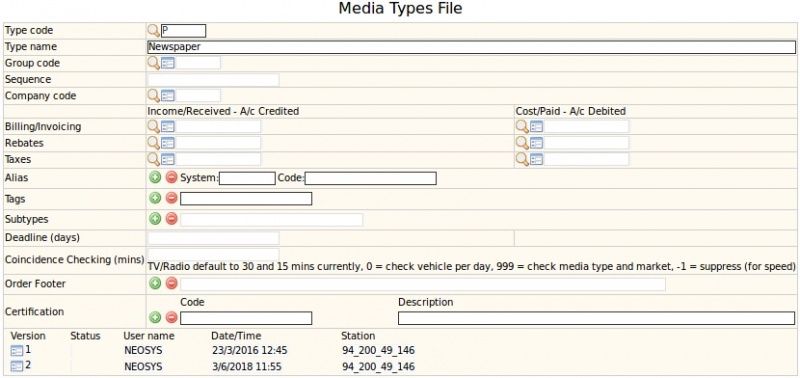Focus Billing/Invoicing cost account field
The image size is (800, 378).
586,127
